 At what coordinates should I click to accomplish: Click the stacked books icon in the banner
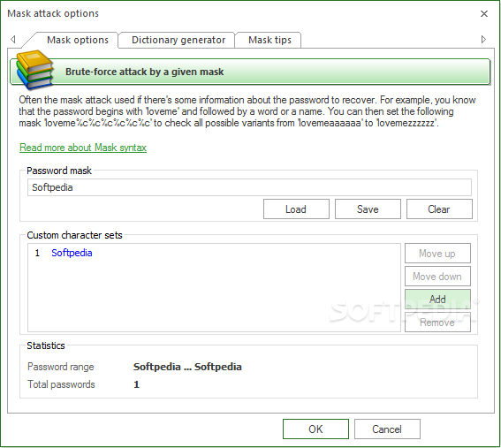pos(34,70)
